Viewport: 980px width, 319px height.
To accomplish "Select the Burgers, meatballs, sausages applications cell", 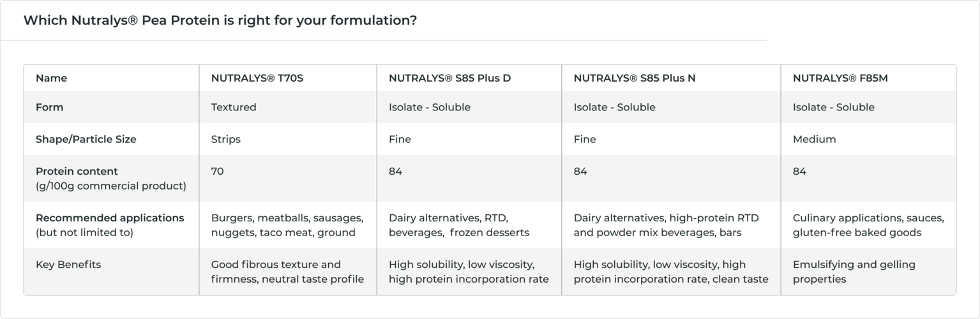I will [x=287, y=225].
